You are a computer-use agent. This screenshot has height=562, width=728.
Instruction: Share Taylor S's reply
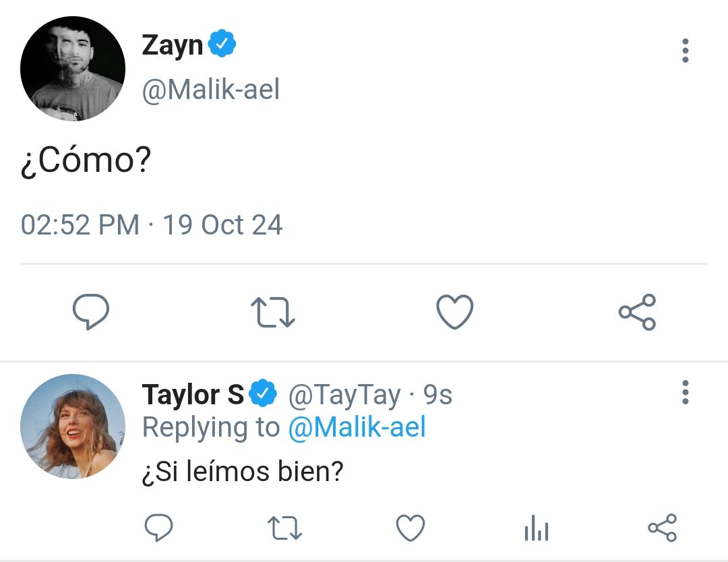pyautogui.click(x=663, y=528)
